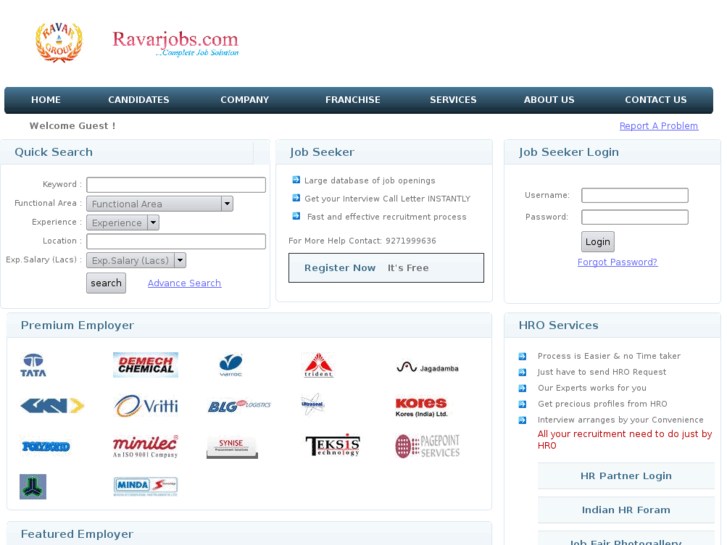Open the Synise employer logo
727x545 pixels.
(x=232, y=447)
